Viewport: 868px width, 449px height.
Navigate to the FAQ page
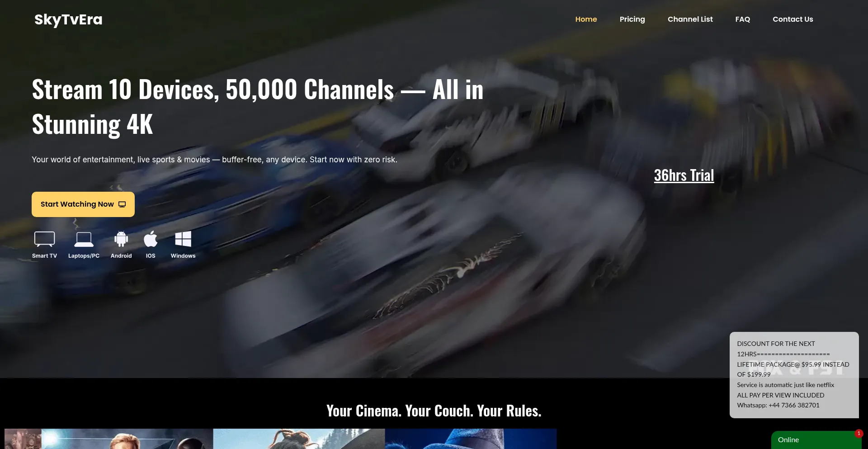[x=742, y=19]
